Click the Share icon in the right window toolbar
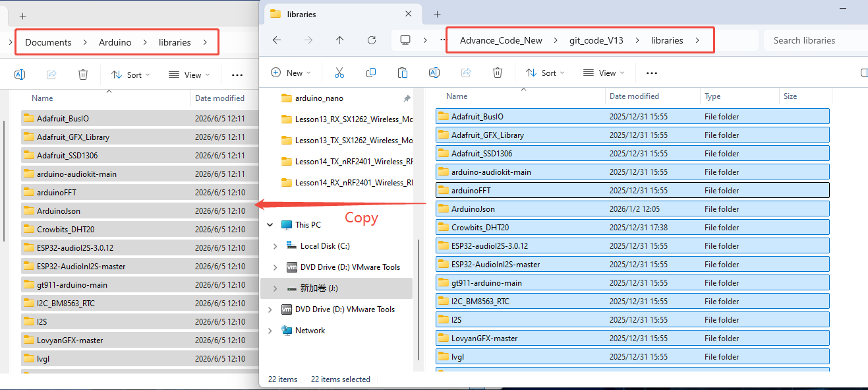The height and width of the screenshot is (390, 868). 466,73
